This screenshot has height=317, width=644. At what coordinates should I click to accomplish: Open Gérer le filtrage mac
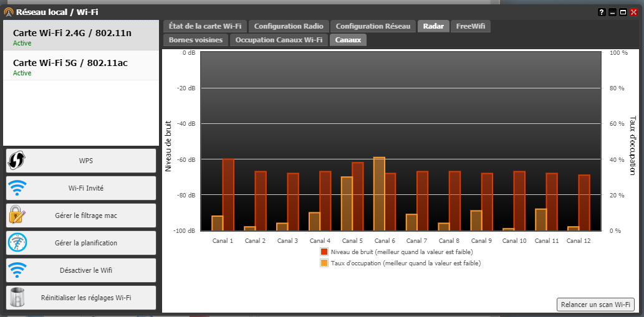(x=81, y=215)
